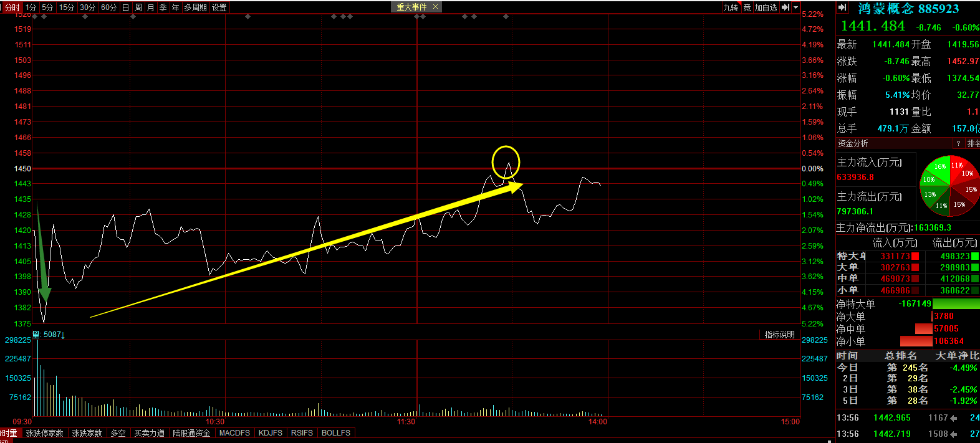
Task: Switch to the 1分 minute chart period
Action: click(x=31, y=7)
